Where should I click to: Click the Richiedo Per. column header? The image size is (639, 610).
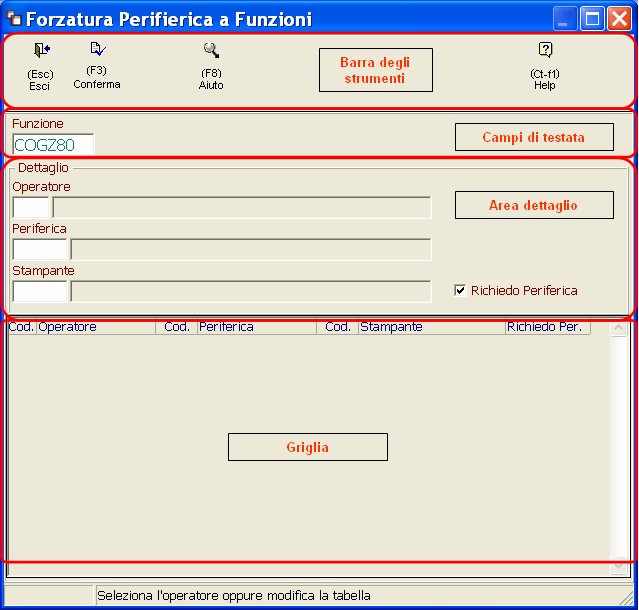click(548, 327)
